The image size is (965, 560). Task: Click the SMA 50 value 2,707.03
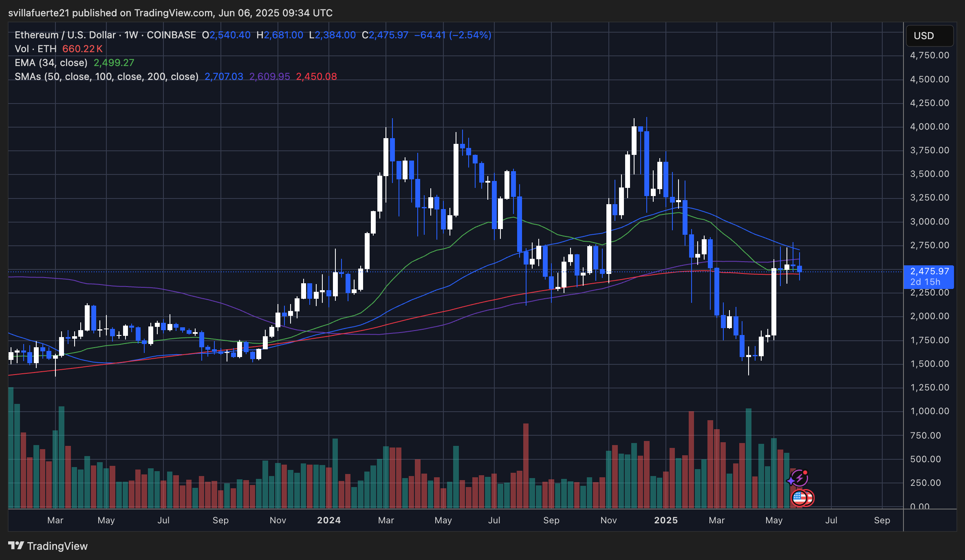pos(224,77)
